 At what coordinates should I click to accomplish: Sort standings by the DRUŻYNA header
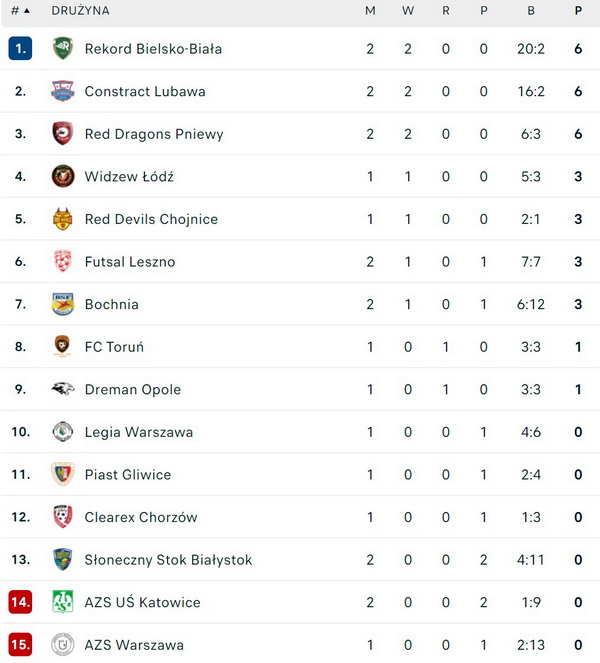(x=80, y=11)
